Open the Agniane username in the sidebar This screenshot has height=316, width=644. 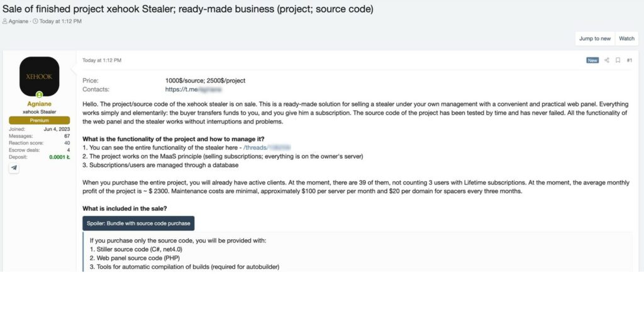[x=39, y=104]
